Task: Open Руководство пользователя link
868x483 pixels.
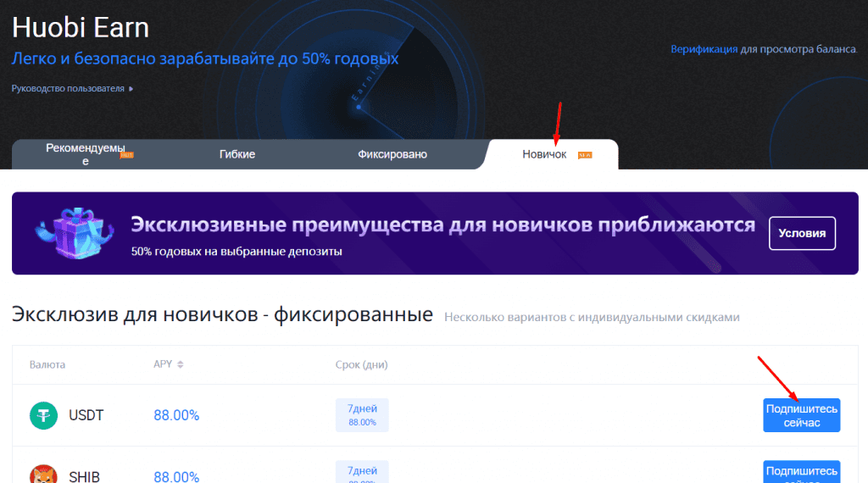Action: [x=68, y=88]
